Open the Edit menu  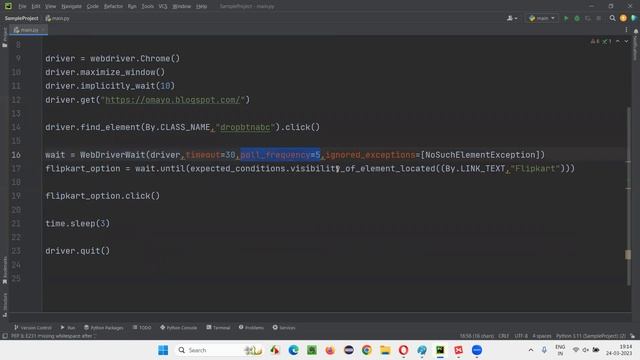(x=36, y=6)
